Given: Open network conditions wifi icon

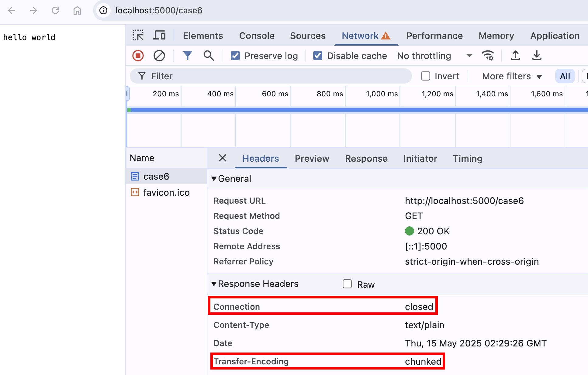Looking at the screenshot, I should tap(488, 56).
